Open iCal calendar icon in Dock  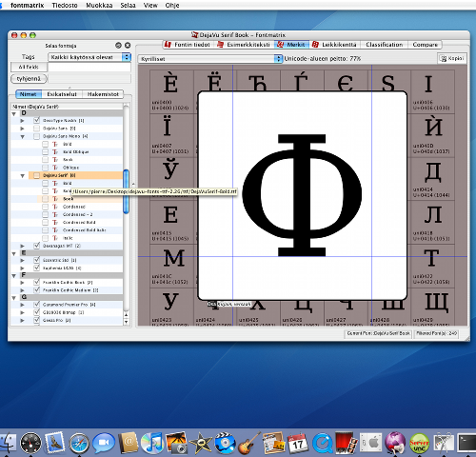tap(298, 443)
